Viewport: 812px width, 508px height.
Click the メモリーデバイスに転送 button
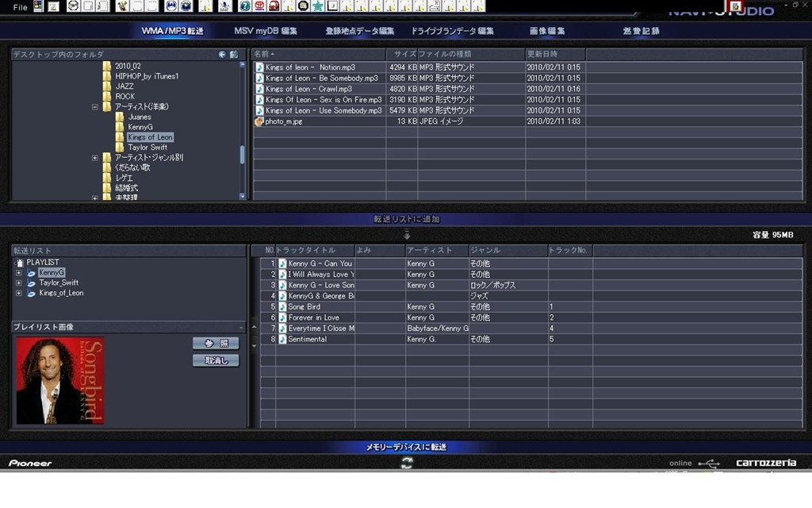(x=406, y=446)
